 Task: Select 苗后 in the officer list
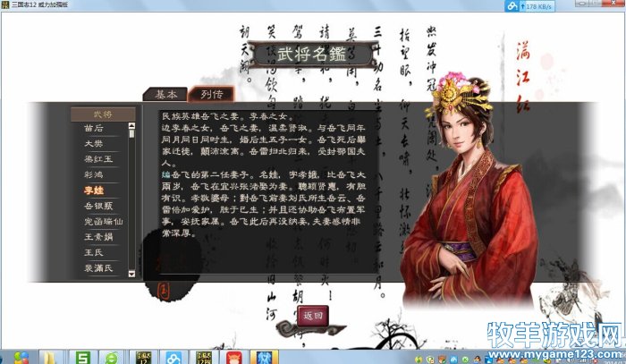(x=94, y=129)
